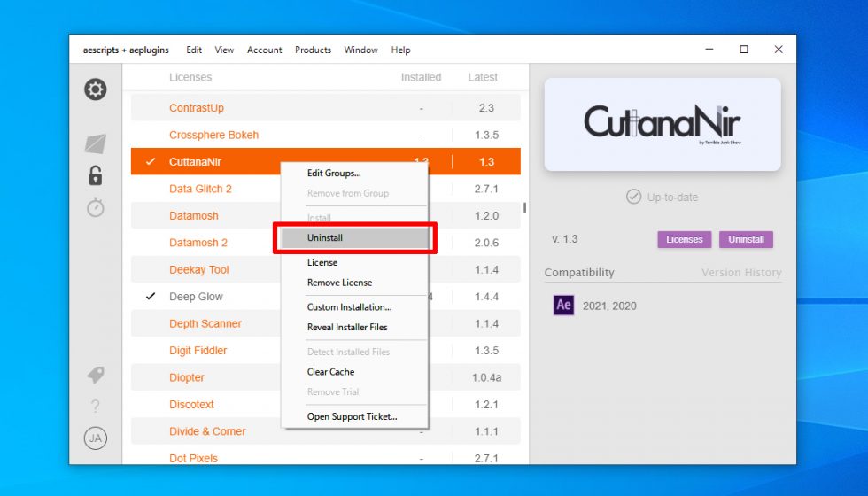Toggle the checkmark on CuttanaNir row
868x496 pixels.
[150, 161]
